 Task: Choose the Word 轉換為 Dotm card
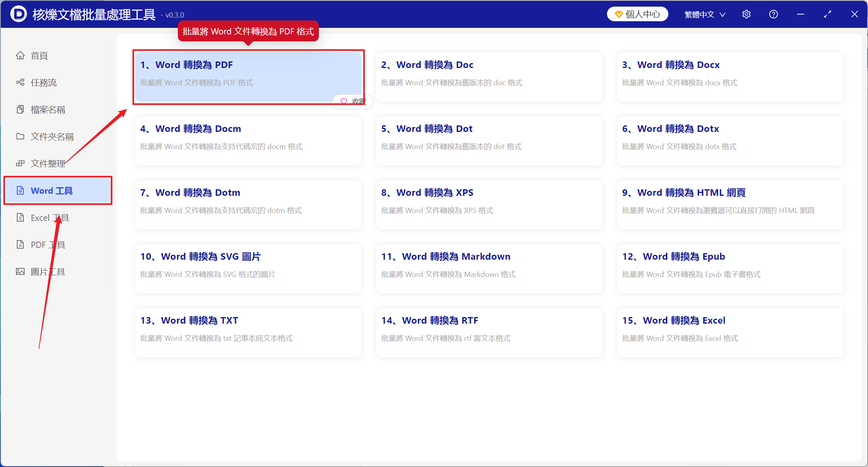coord(248,205)
